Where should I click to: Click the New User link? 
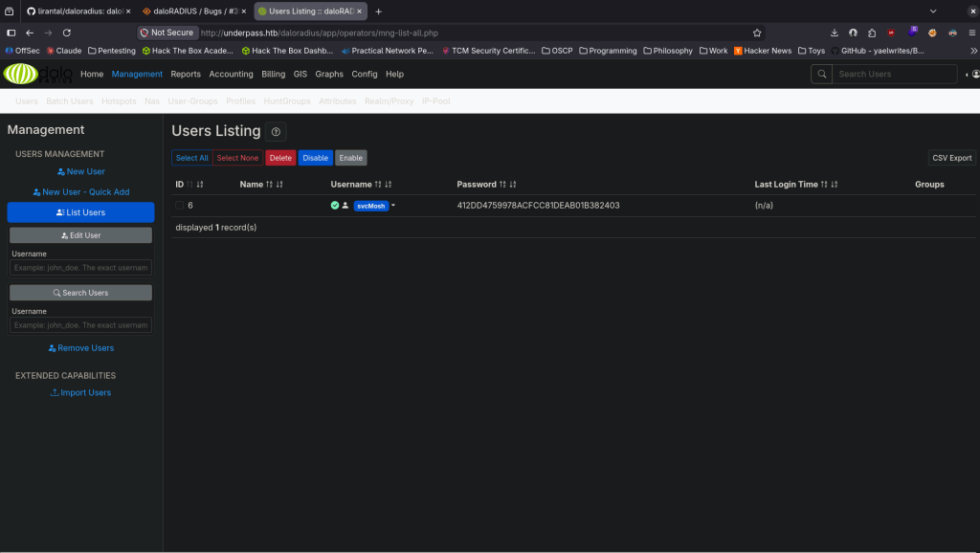[80, 171]
